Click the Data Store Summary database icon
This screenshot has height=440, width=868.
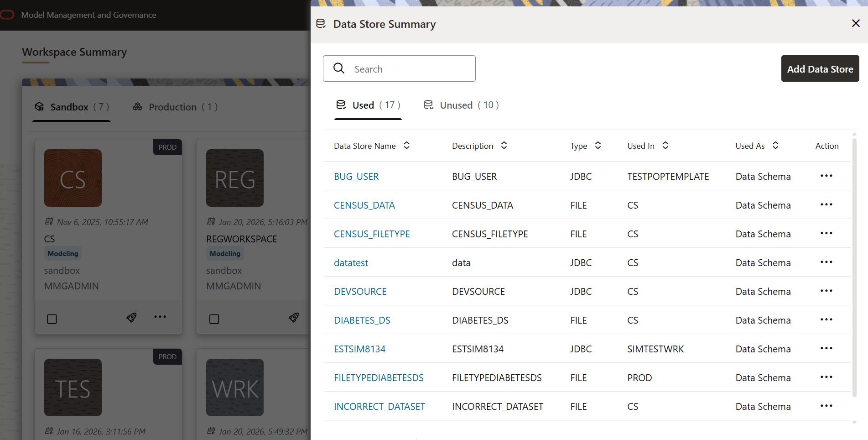321,23
